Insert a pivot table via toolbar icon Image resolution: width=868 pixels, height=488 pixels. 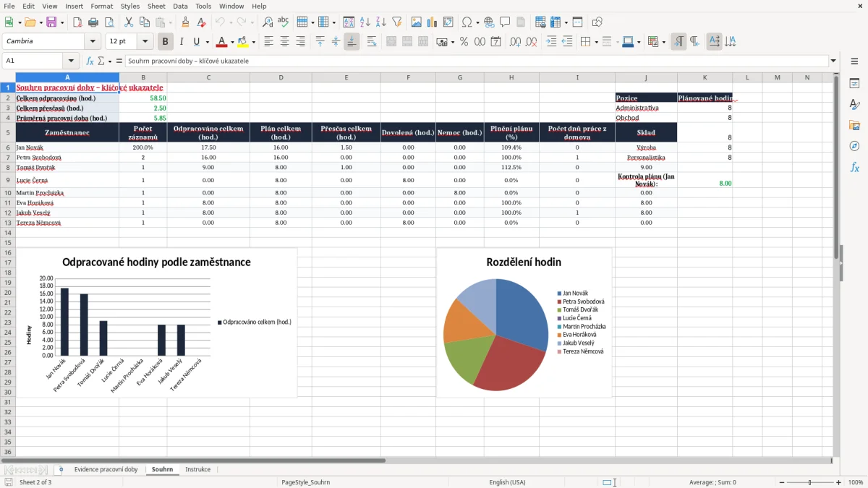pyautogui.click(x=448, y=22)
